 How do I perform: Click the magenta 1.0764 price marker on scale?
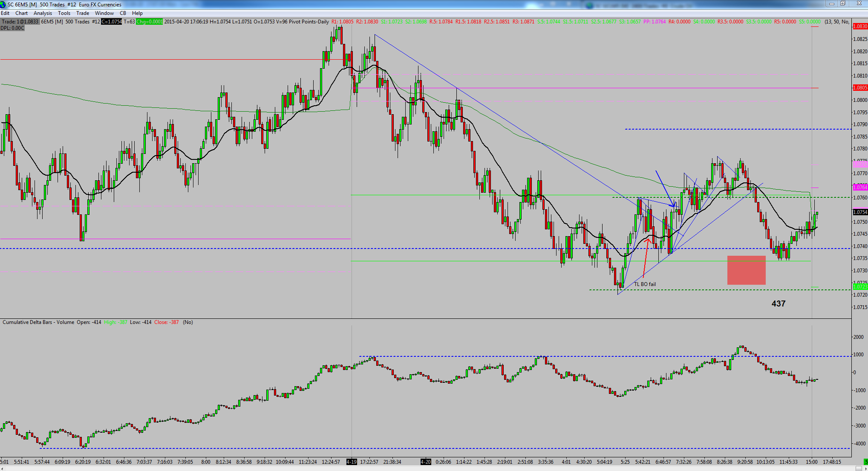(x=860, y=188)
